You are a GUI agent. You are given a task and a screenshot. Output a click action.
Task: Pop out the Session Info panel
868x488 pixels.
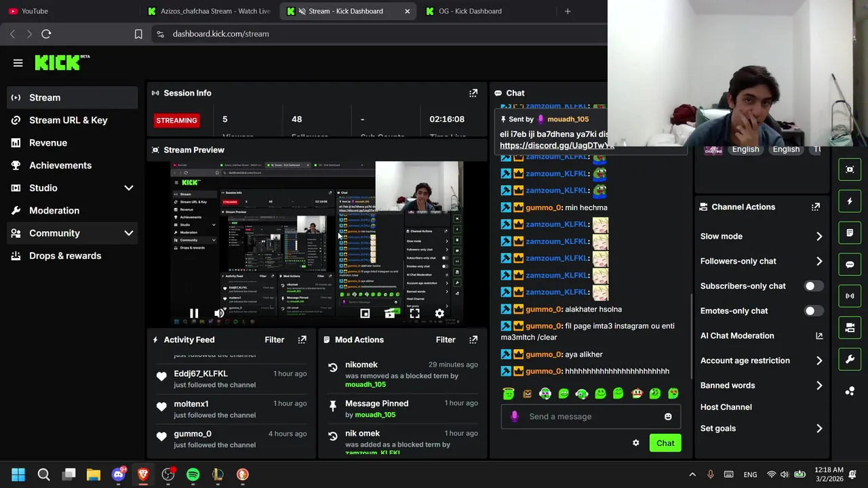[473, 93]
